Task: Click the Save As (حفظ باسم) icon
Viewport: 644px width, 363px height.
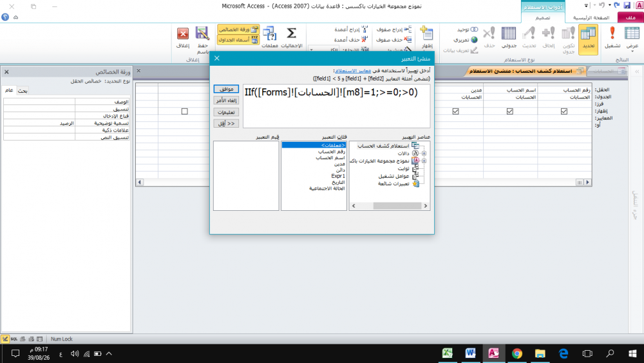Action: [202, 40]
